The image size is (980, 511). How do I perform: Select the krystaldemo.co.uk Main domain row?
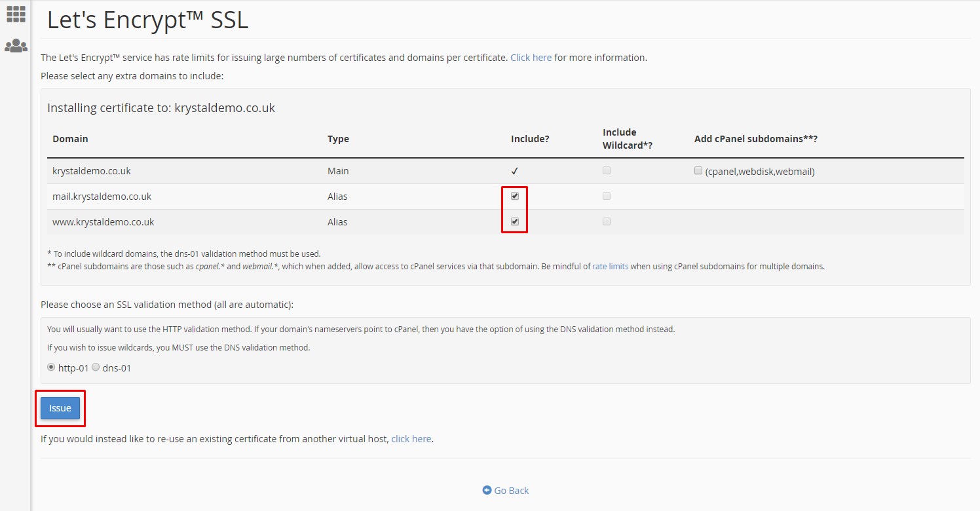(93, 170)
